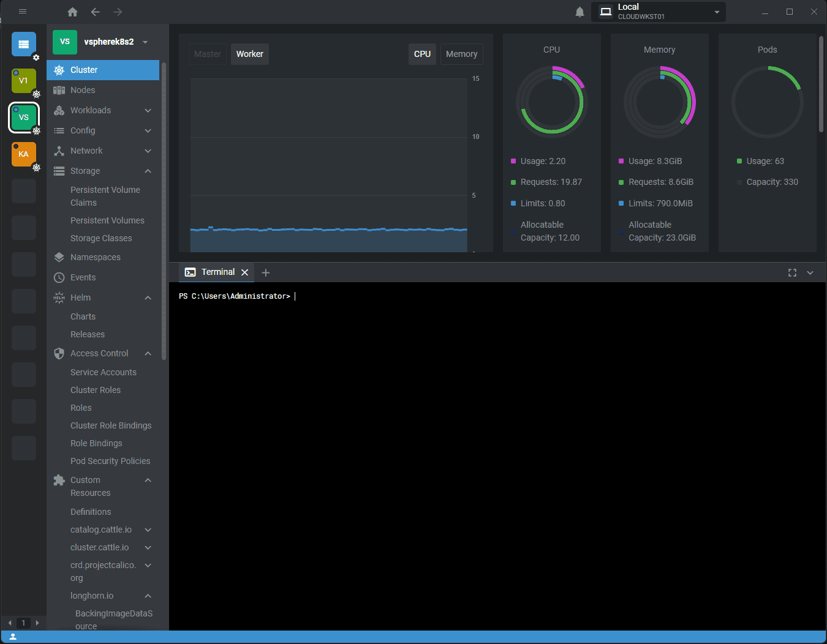Open Persistent Volume Claims
Viewport: 827px width, 644px height.
(x=105, y=196)
